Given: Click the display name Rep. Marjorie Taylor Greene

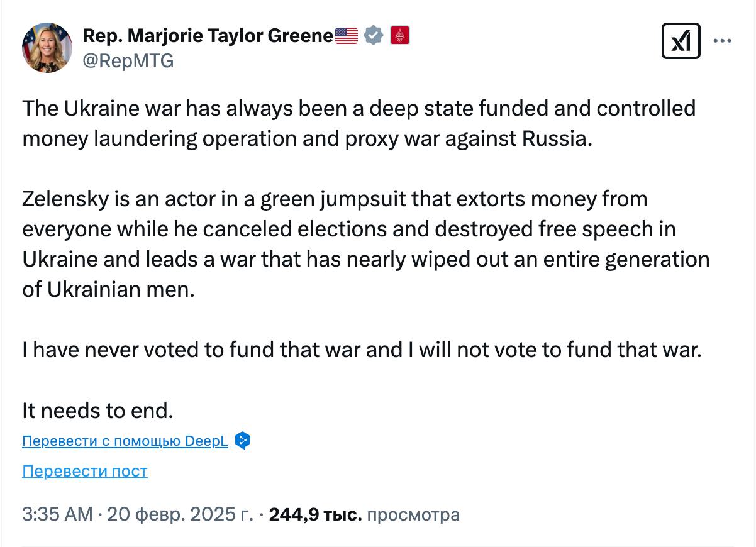Looking at the screenshot, I should coord(208,36).
